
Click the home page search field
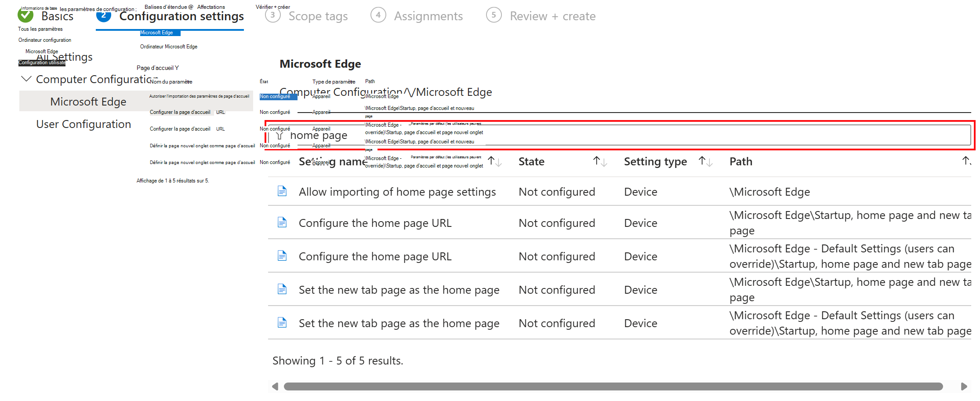point(619,135)
